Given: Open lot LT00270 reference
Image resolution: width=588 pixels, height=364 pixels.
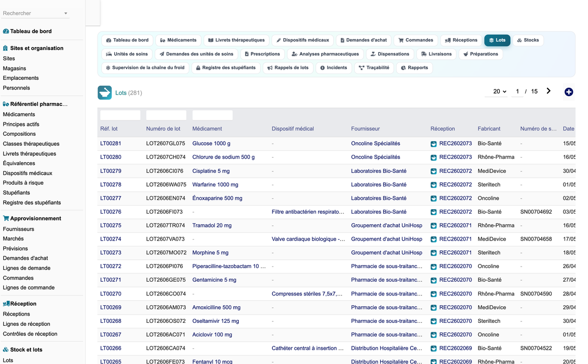Looking at the screenshot, I should 111,294.
